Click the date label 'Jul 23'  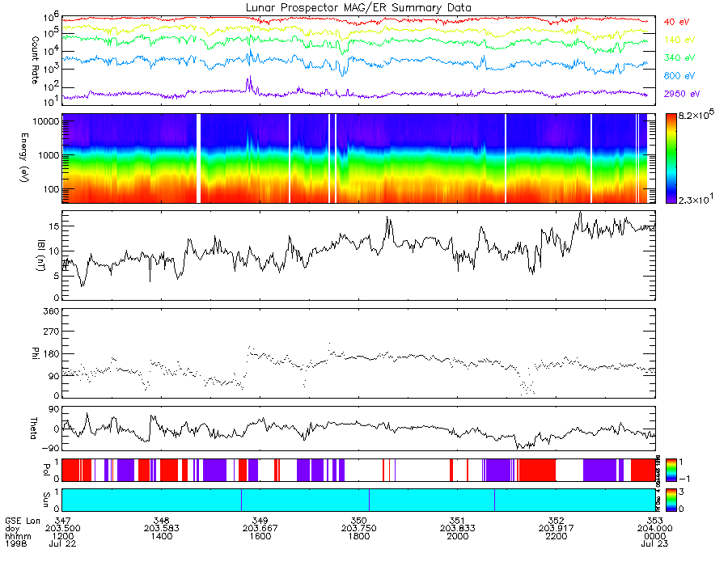pyautogui.click(x=655, y=543)
